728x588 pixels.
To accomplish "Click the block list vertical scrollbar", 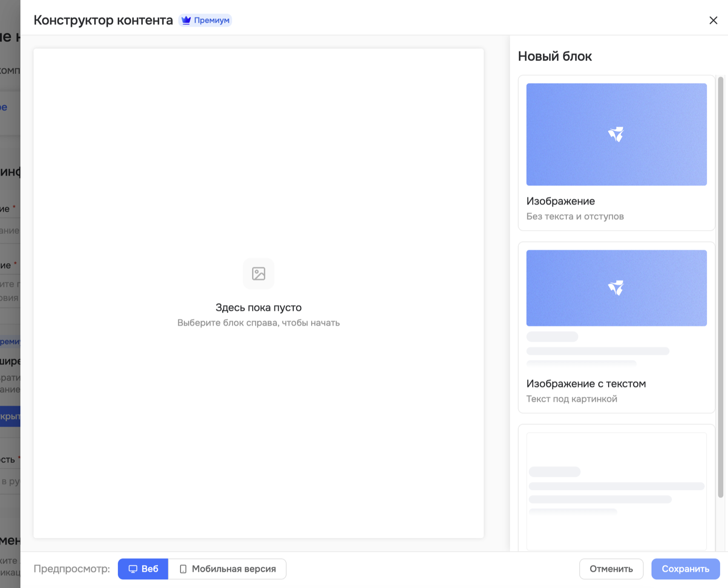I will [x=720, y=287].
